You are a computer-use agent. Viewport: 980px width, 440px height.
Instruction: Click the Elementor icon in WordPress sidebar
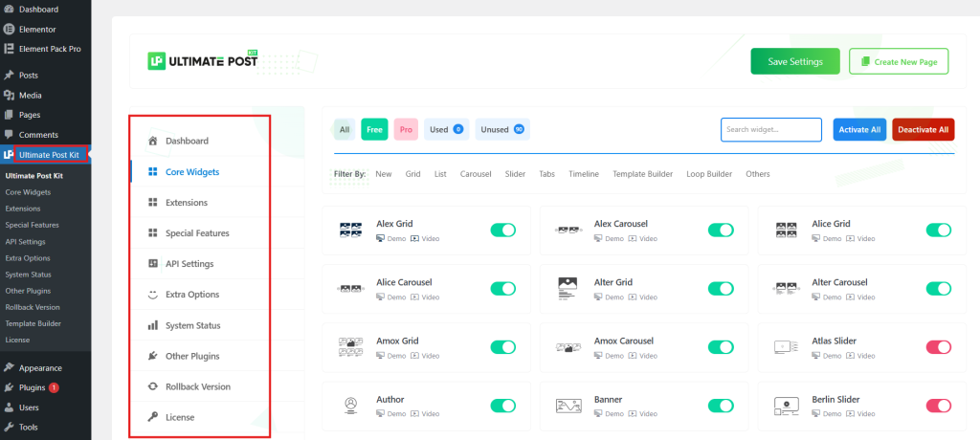pos(9,30)
